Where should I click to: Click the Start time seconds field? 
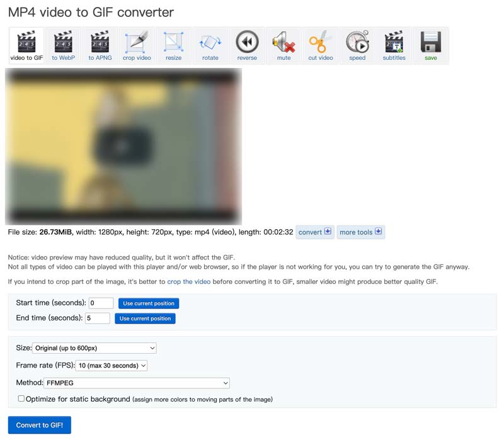(101, 303)
